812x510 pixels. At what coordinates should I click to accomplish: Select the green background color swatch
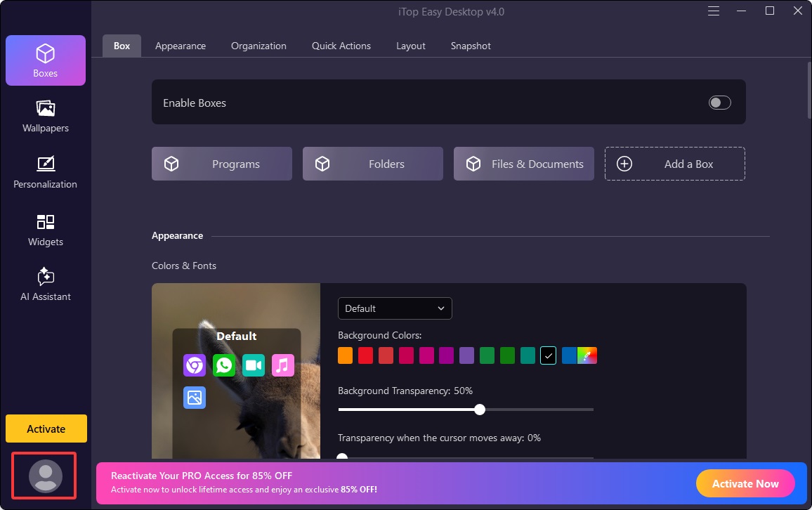coord(487,355)
